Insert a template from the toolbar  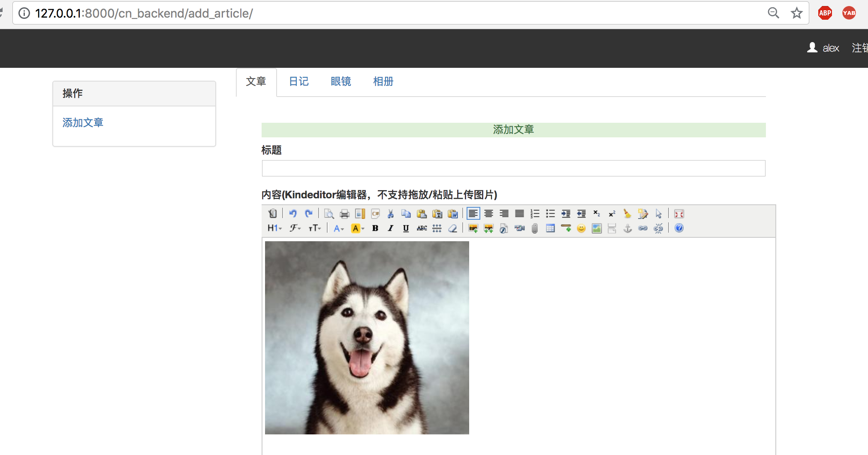point(360,213)
